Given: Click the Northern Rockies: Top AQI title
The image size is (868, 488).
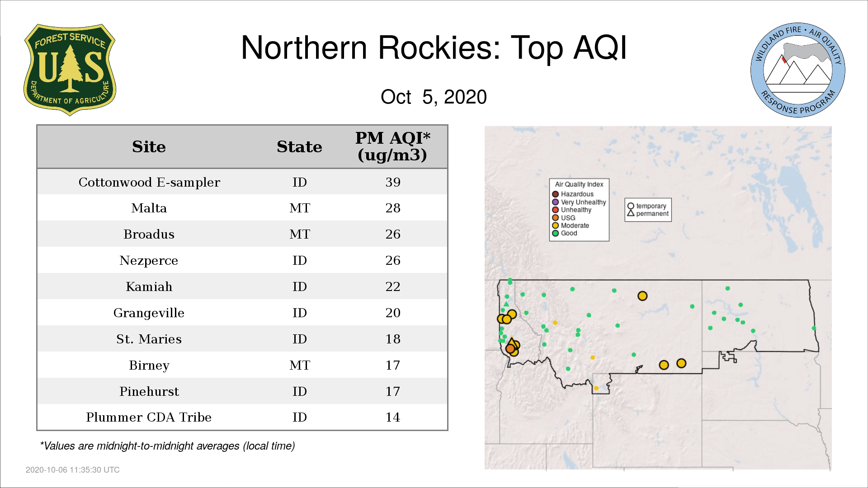Looking at the screenshot, I should 434,48.
